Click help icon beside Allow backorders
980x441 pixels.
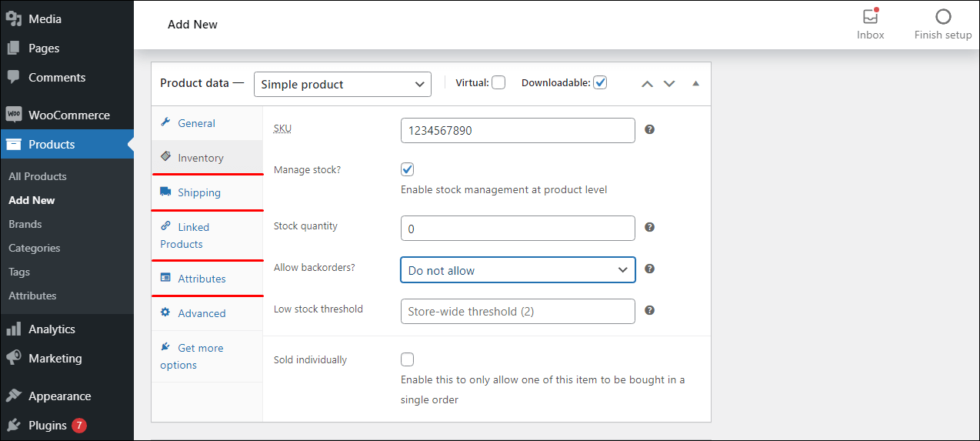click(x=649, y=269)
